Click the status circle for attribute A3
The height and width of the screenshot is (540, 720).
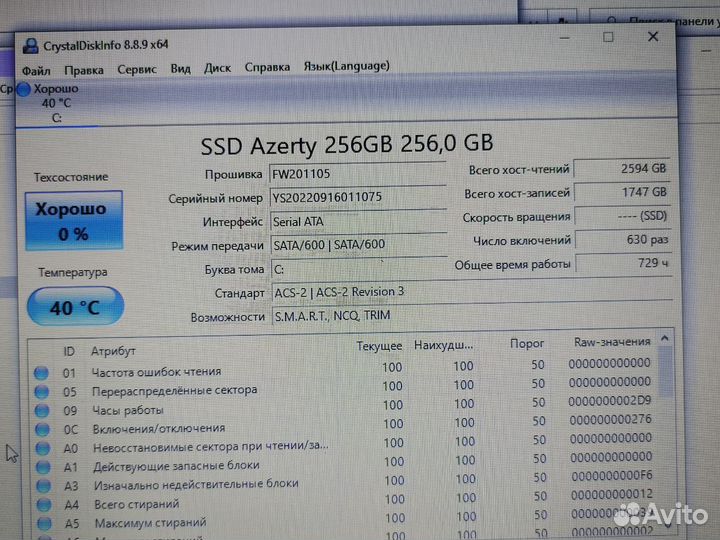coord(44,486)
